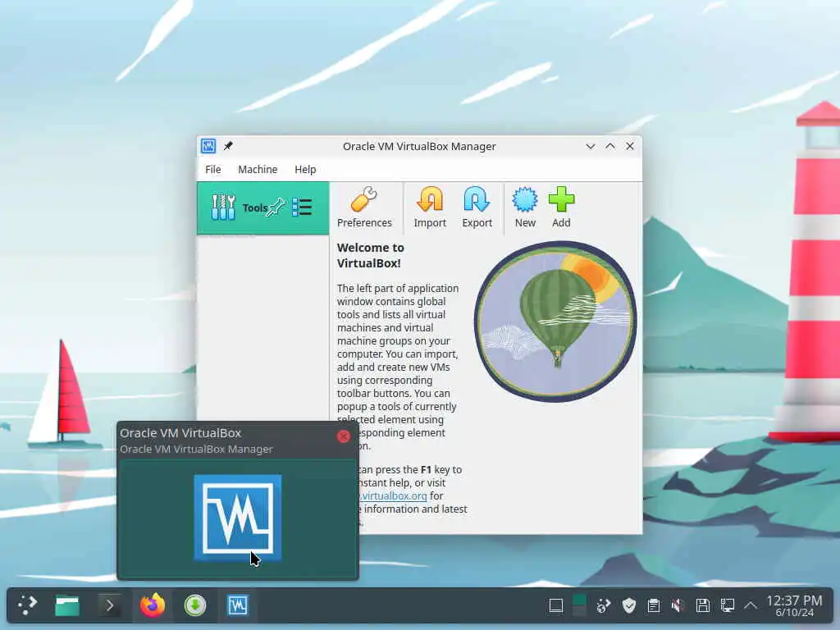Click the VirtualBox taskbar entry
840x630 pixels.
pyautogui.click(x=238, y=605)
